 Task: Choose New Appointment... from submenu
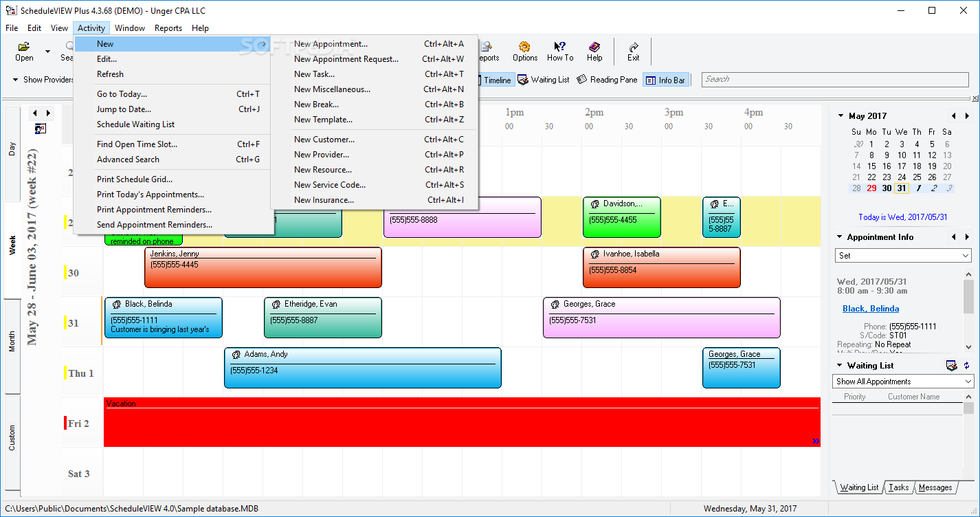coord(374,44)
